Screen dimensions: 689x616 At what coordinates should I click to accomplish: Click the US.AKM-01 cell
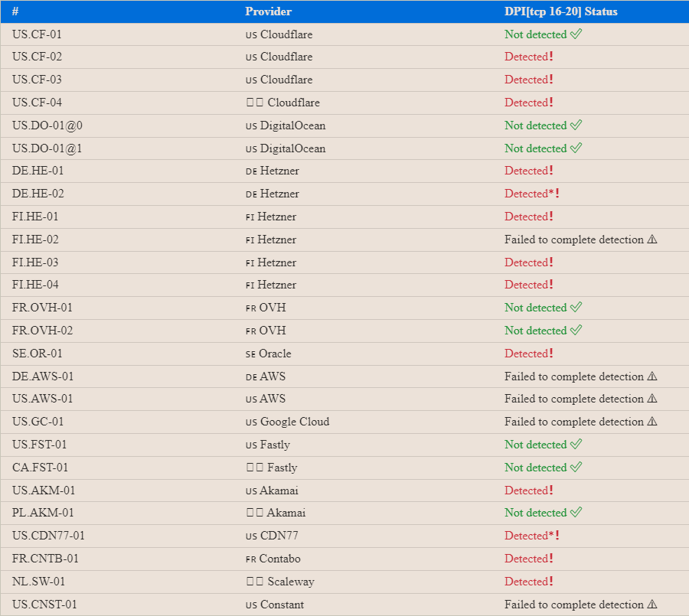(44, 490)
